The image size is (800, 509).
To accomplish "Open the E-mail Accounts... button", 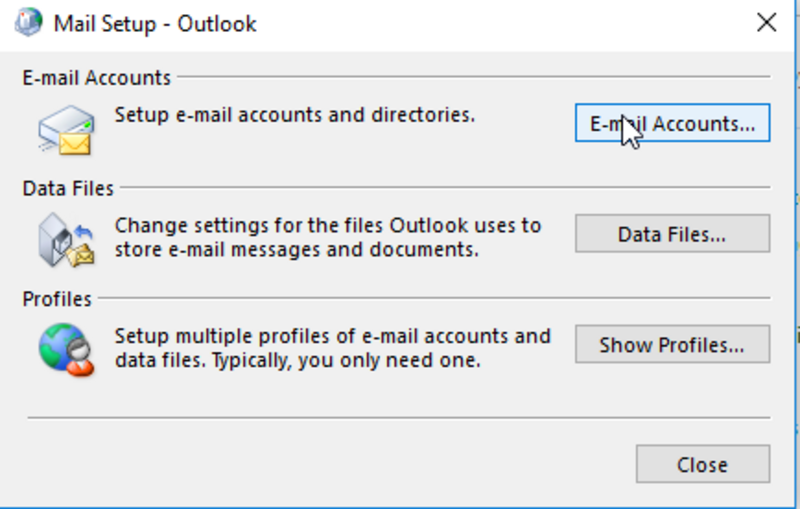I will [672, 123].
